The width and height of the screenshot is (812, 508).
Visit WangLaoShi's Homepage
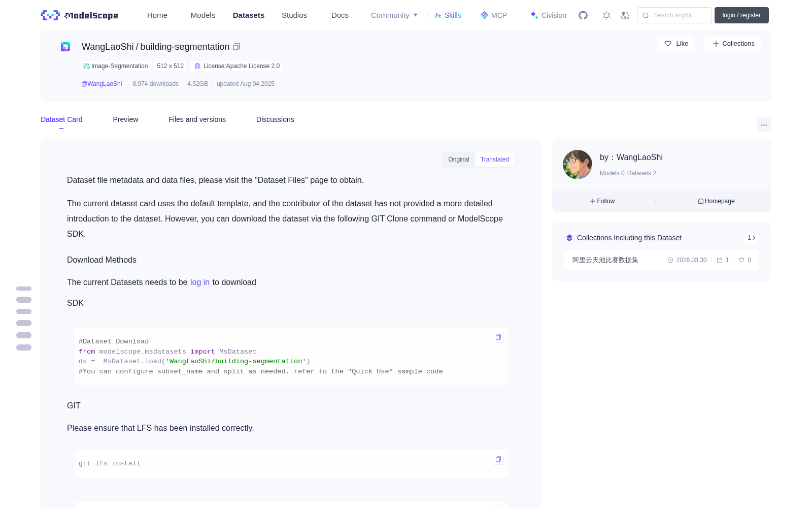pyautogui.click(x=716, y=201)
